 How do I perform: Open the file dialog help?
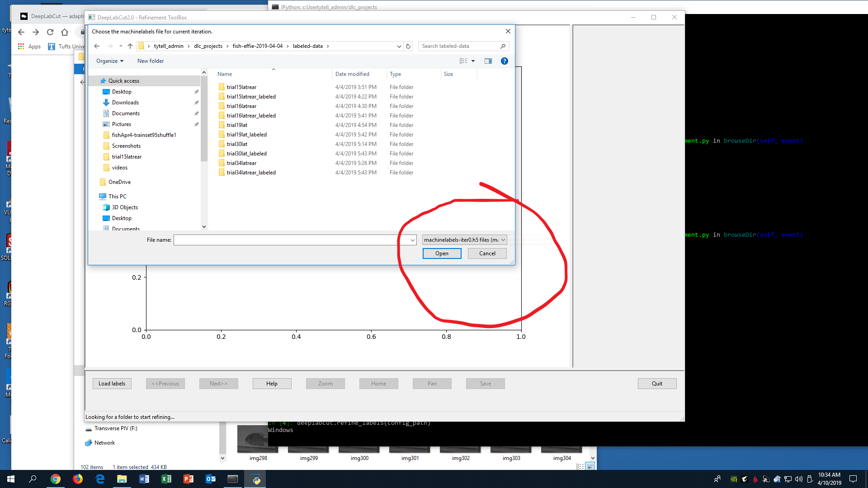[504, 61]
